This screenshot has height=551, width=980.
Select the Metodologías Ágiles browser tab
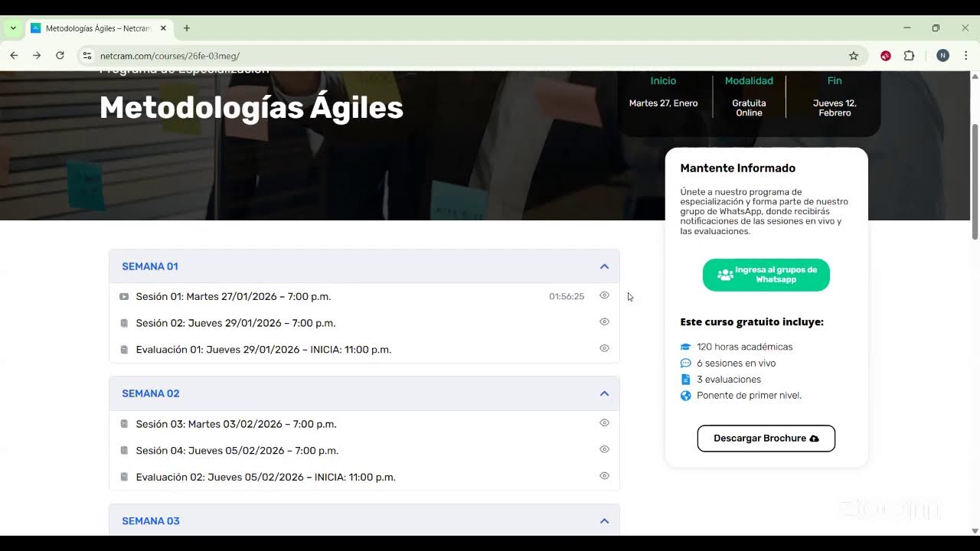(98, 28)
